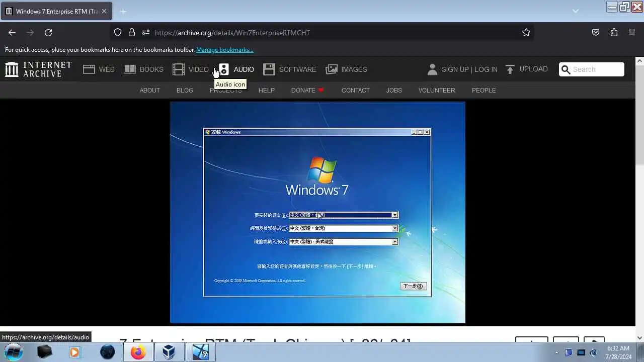
Task: Open Firefox from the taskbar
Action: coord(138,352)
